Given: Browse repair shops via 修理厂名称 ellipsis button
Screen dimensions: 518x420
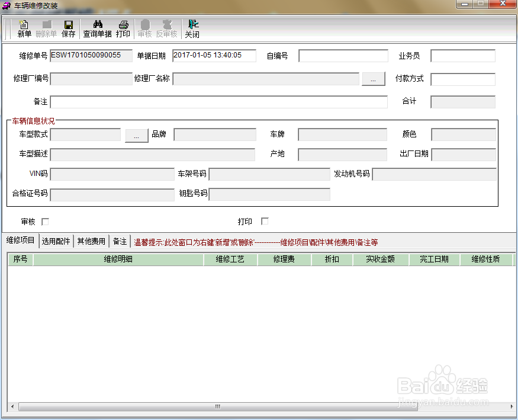Looking at the screenshot, I should (x=374, y=79).
